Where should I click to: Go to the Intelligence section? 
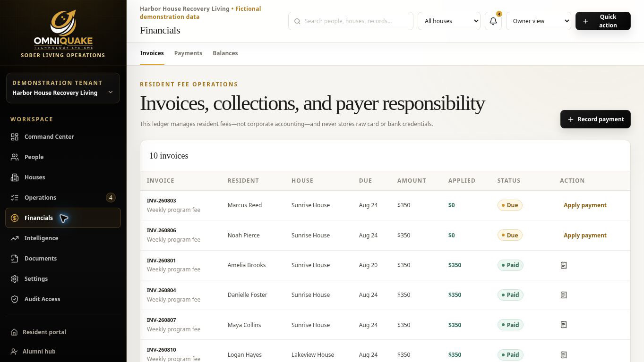coord(63,238)
